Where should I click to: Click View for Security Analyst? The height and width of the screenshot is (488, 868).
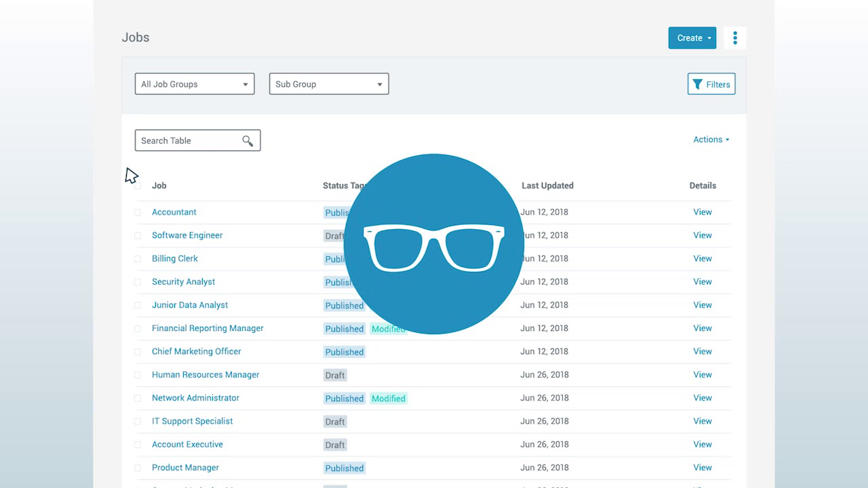point(703,282)
